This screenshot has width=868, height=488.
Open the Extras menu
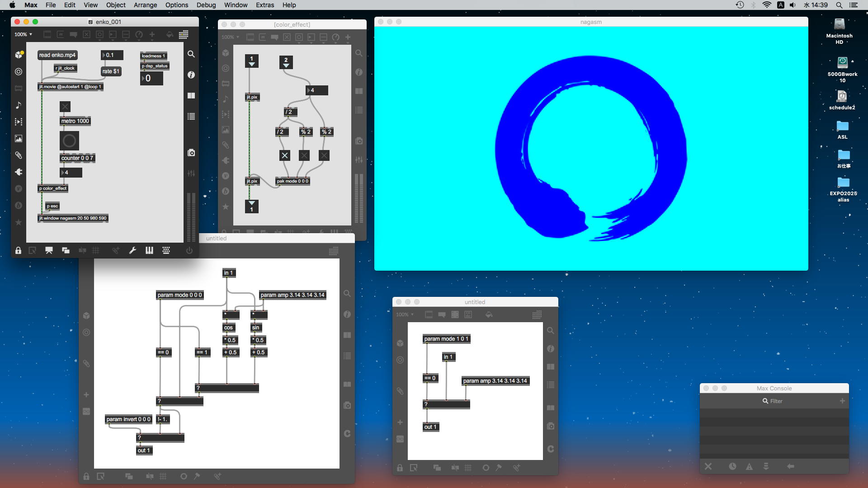pos(264,5)
